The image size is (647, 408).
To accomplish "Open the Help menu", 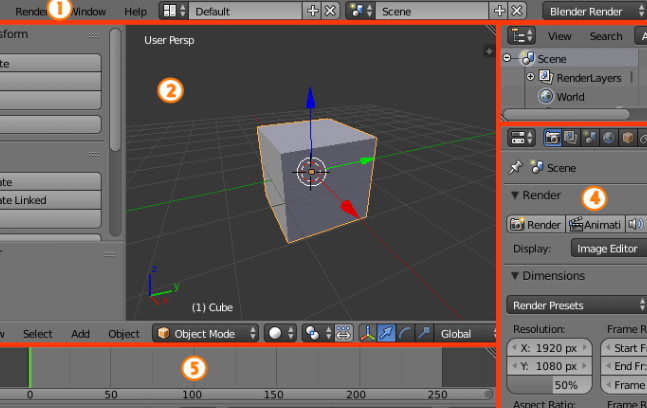I will pos(135,12).
